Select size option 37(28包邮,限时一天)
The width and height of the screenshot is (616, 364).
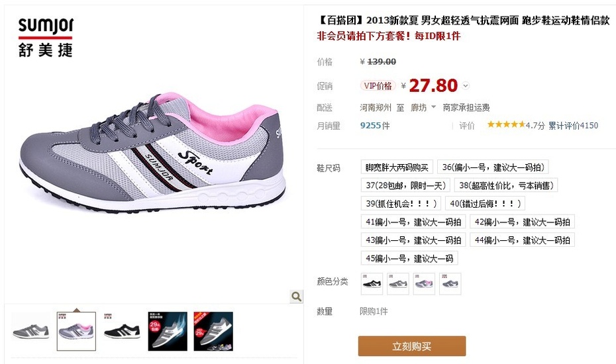pyautogui.click(x=406, y=185)
